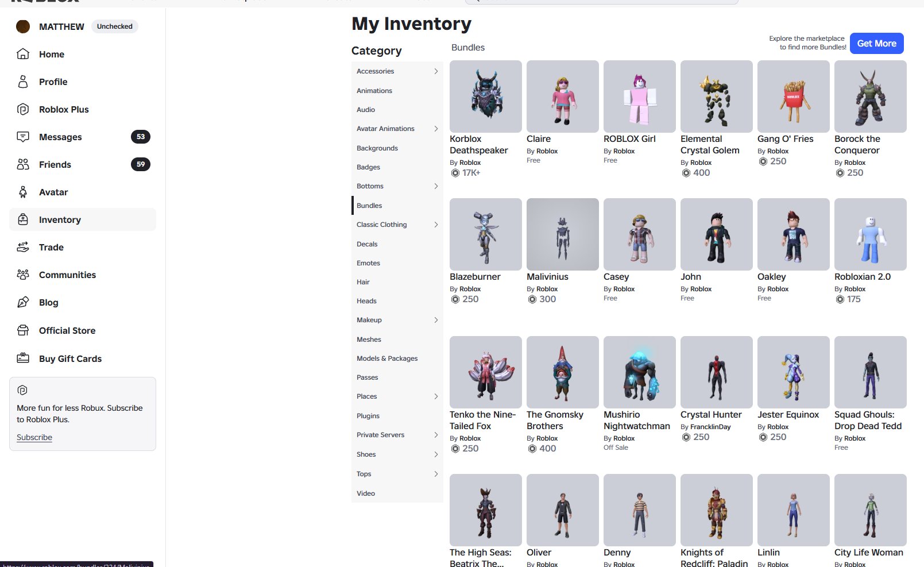Screen dimensions: 924x567
Task: Expand the Accessories category chevron
Action: [x=436, y=71]
